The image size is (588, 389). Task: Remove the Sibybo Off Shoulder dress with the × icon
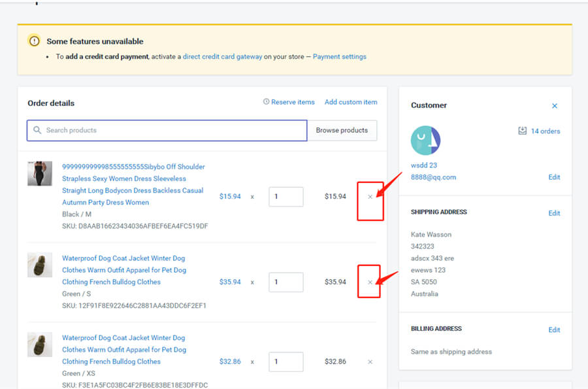click(x=370, y=196)
